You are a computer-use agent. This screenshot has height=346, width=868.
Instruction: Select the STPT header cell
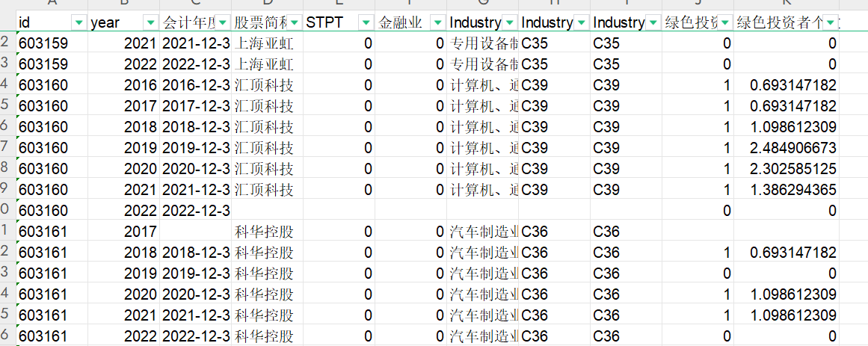point(329,23)
